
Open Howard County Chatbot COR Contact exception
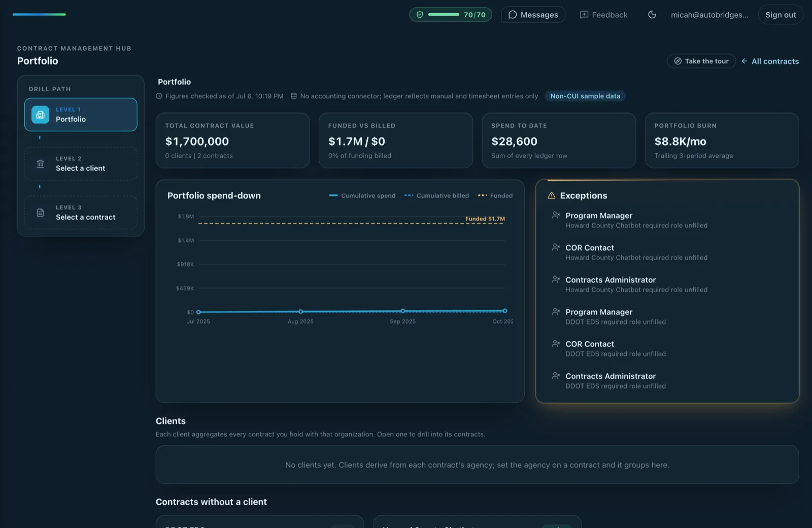pyautogui.click(x=667, y=252)
